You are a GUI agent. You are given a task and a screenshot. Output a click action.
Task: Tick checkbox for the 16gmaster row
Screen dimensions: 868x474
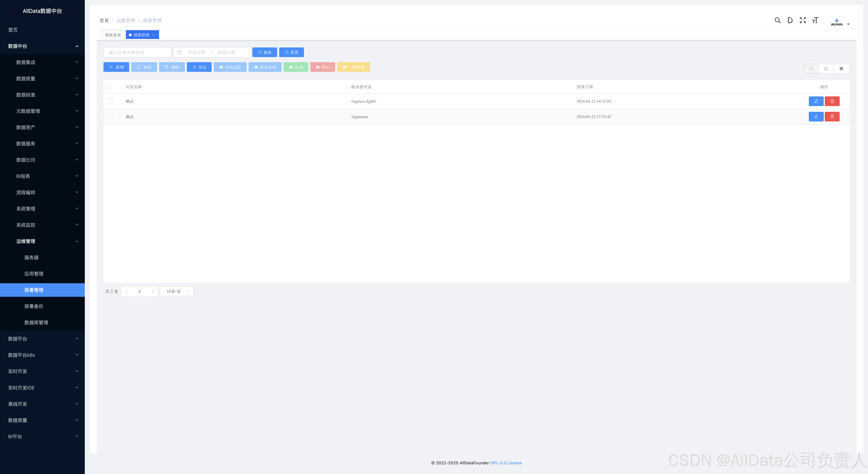[111, 117]
